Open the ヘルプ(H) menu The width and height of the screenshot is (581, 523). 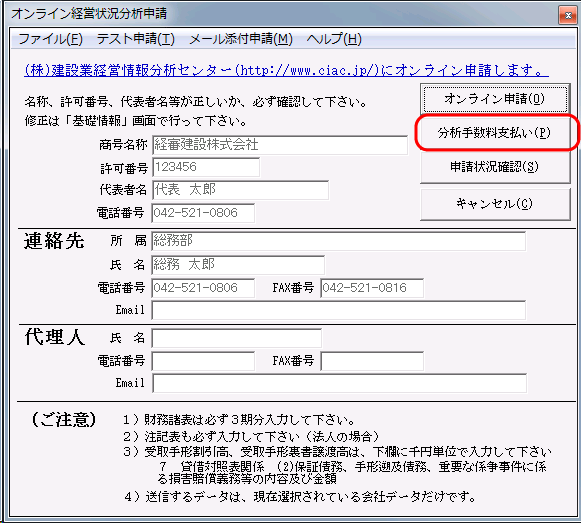point(334,39)
